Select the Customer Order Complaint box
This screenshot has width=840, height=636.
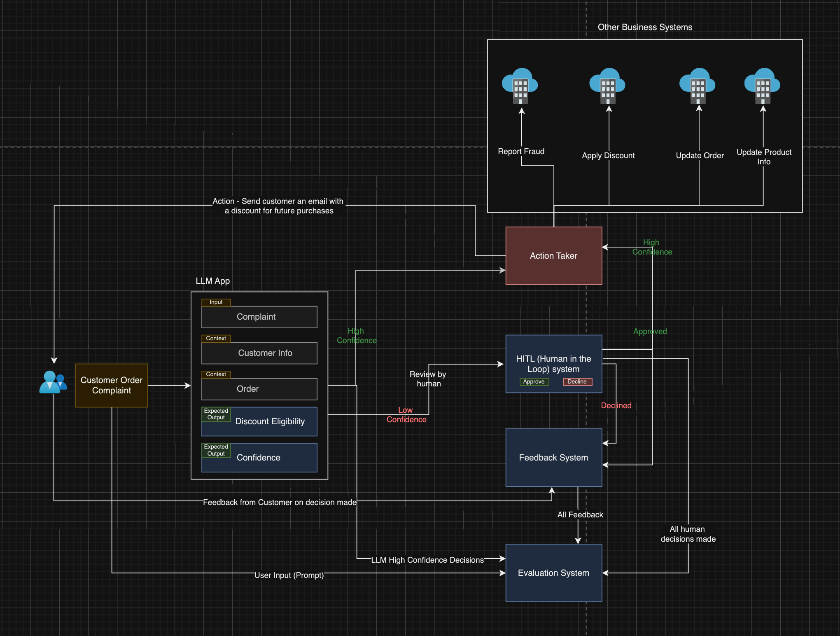tap(111, 385)
